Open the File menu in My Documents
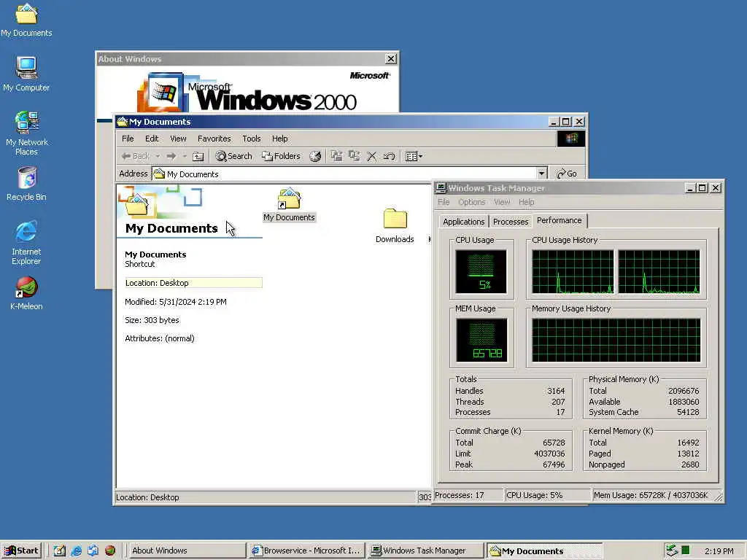747x560 pixels. [128, 139]
